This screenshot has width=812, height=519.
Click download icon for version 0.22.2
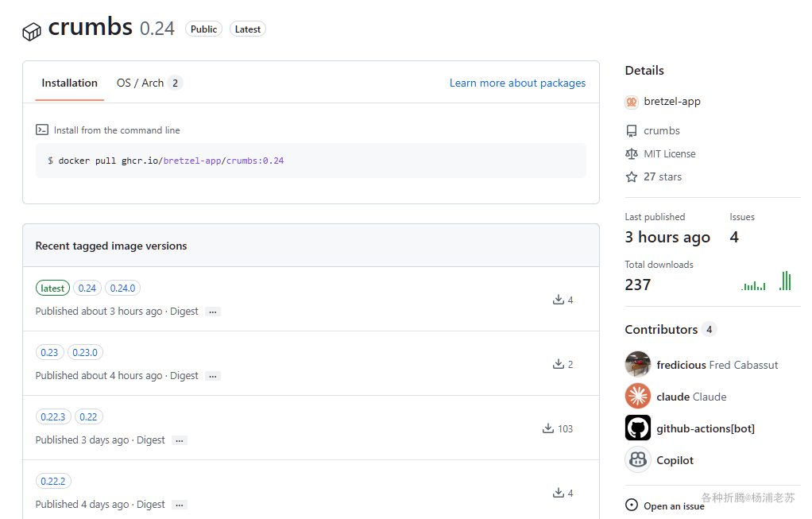559,493
